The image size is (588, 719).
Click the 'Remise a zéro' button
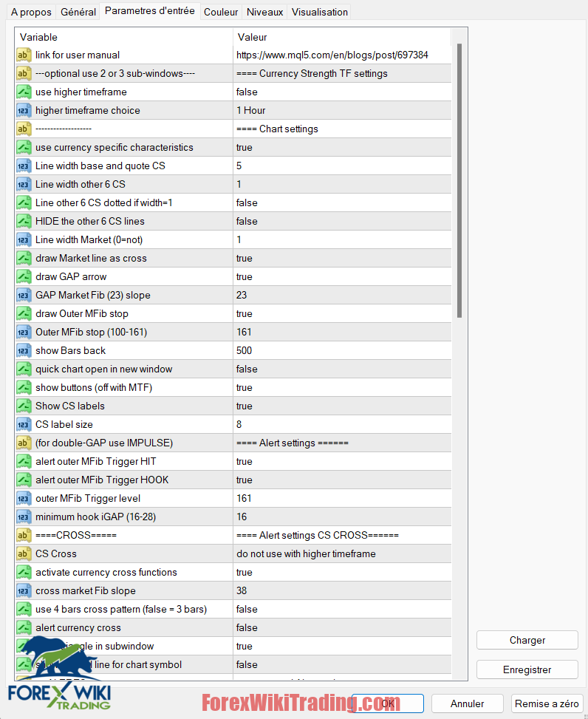point(547,703)
